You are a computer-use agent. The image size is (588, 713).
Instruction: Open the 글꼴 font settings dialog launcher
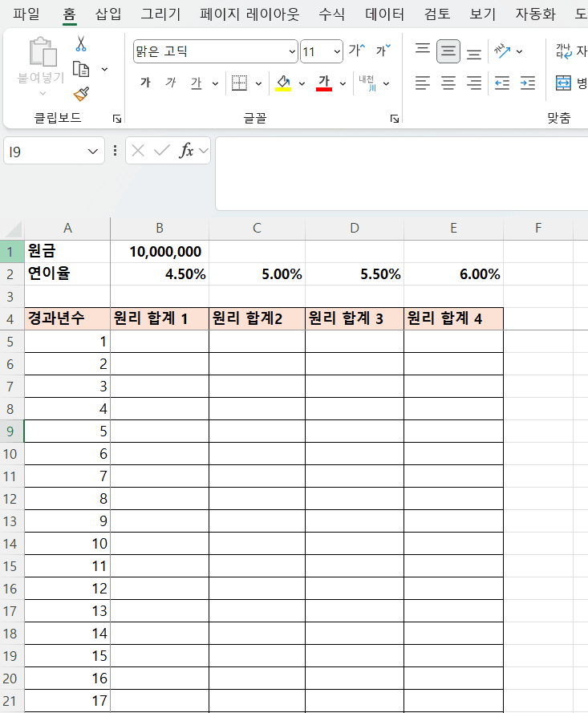click(x=394, y=119)
